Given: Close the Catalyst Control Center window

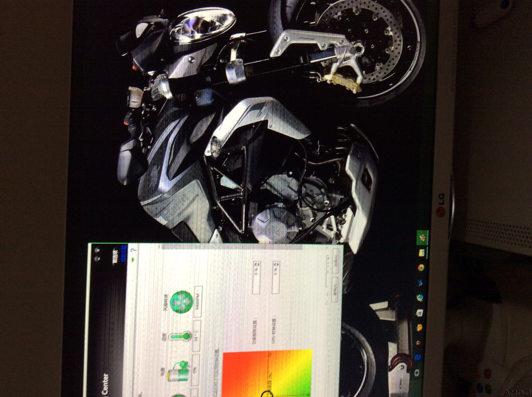Looking at the screenshot, I should (98, 250).
